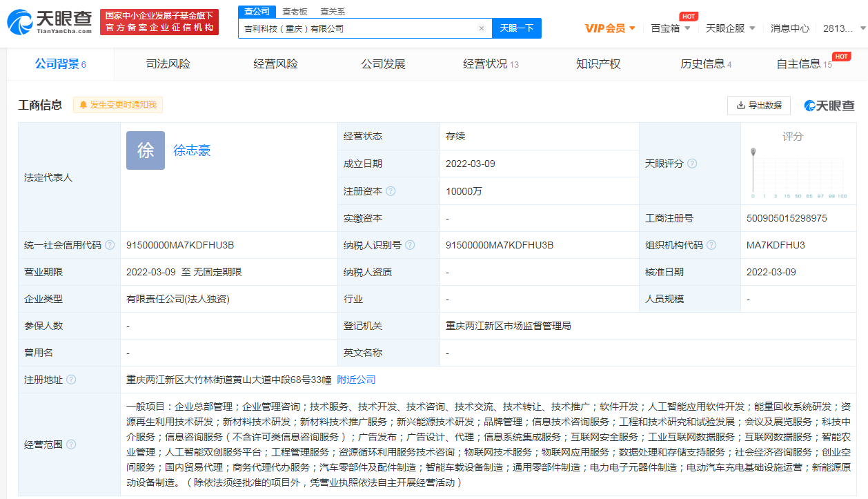Open the 司法风险 tab
This screenshot has height=499, width=868.
(x=168, y=64)
